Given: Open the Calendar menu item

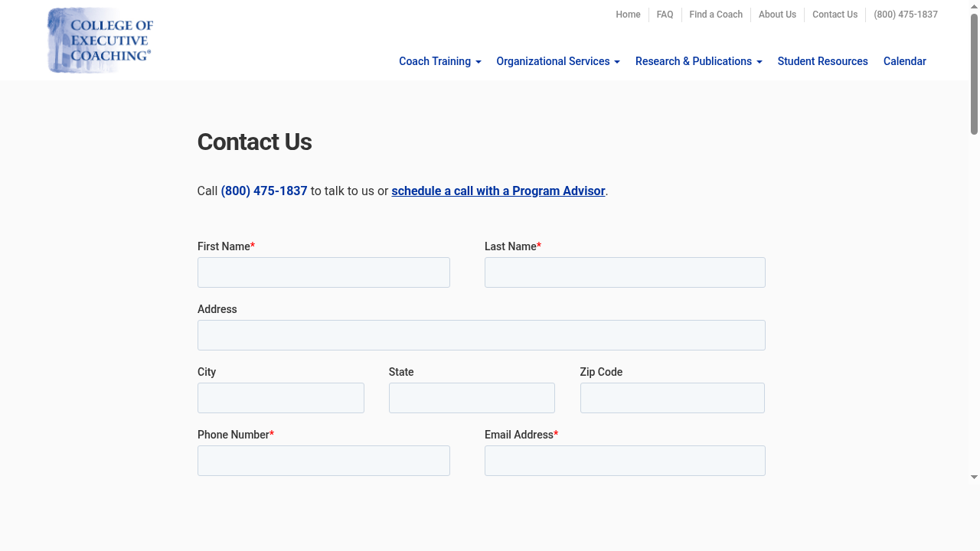Looking at the screenshot, I should point(905,61).
